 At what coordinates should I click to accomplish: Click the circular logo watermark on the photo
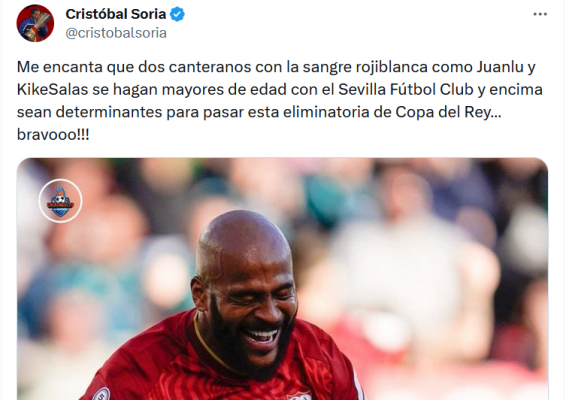pyautogui.click(x=61, y=201)
